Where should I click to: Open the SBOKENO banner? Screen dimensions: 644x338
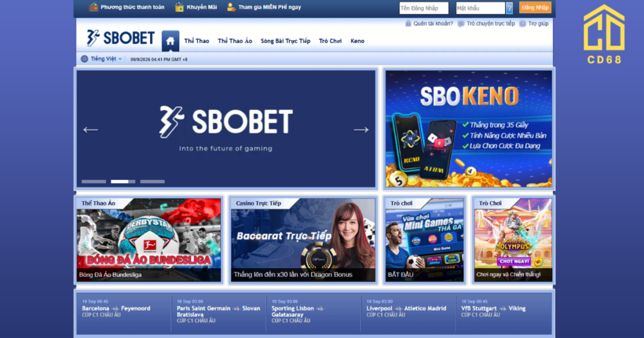tap(469, 129)
